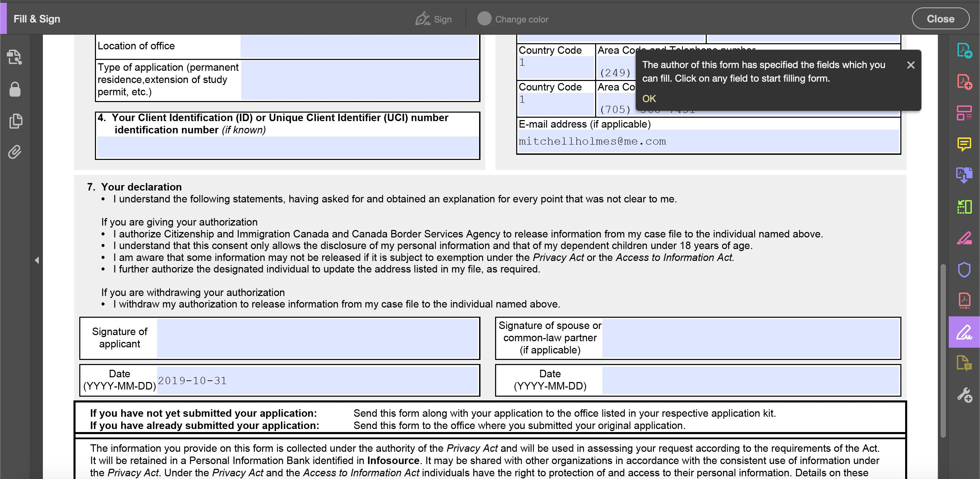The height and width of the screenshot is (479, 980).
Task: Open the page thumbnails panel
Action: tap(15, 121)
